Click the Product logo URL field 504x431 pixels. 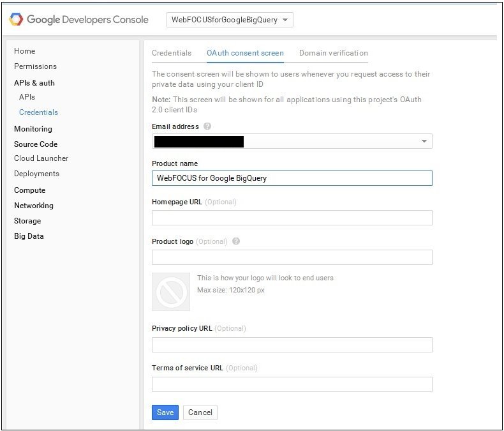click(x=292, y=257)
